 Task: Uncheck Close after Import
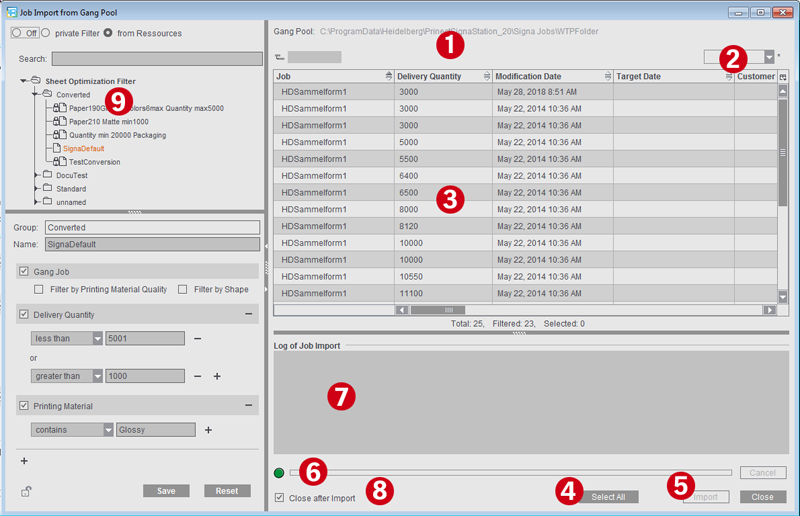[x=280, y=498]
